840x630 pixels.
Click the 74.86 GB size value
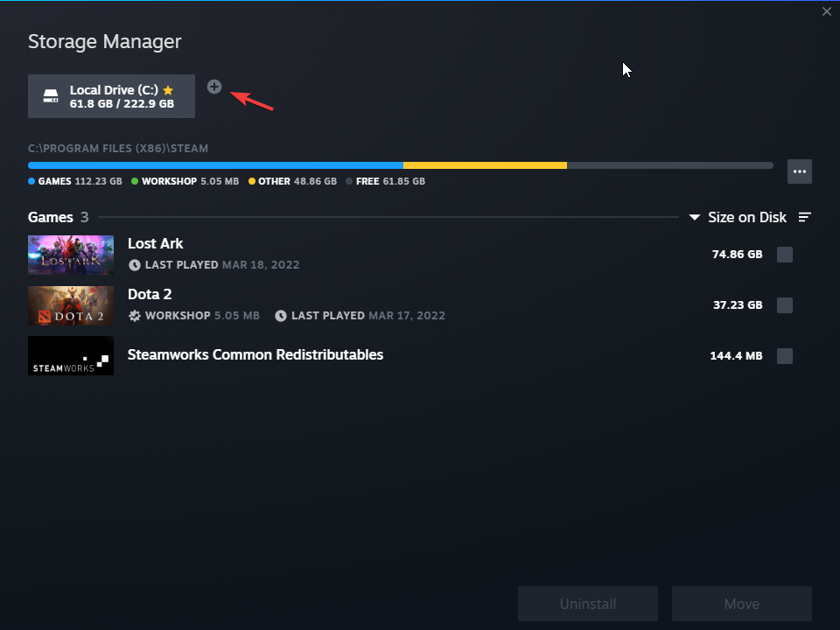(737, 255)
